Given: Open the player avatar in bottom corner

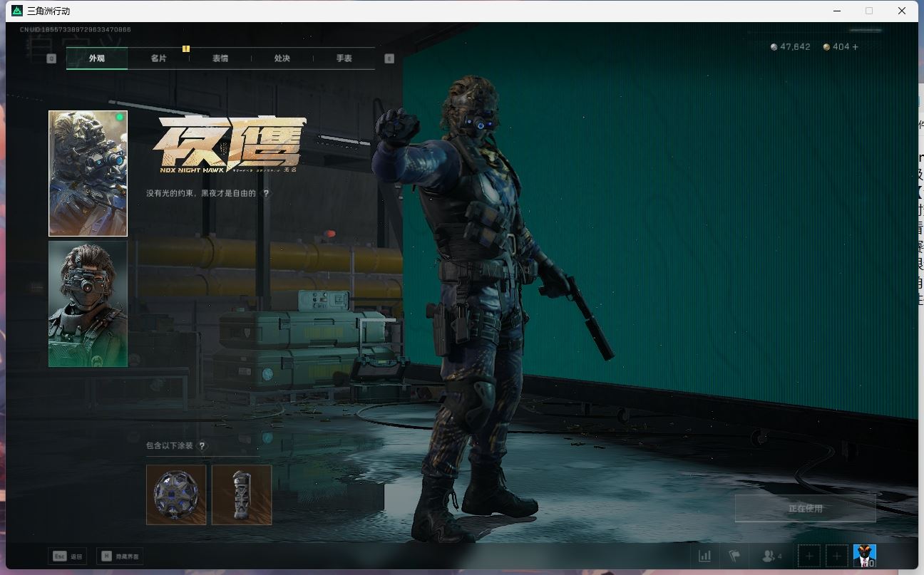Looking at the screenshot, I should (864, 556).
